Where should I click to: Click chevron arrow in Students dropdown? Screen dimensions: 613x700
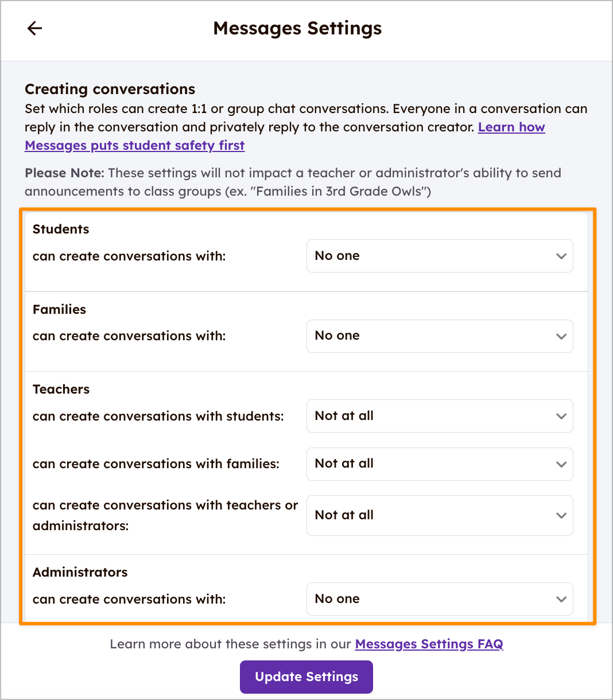[561, 256]
